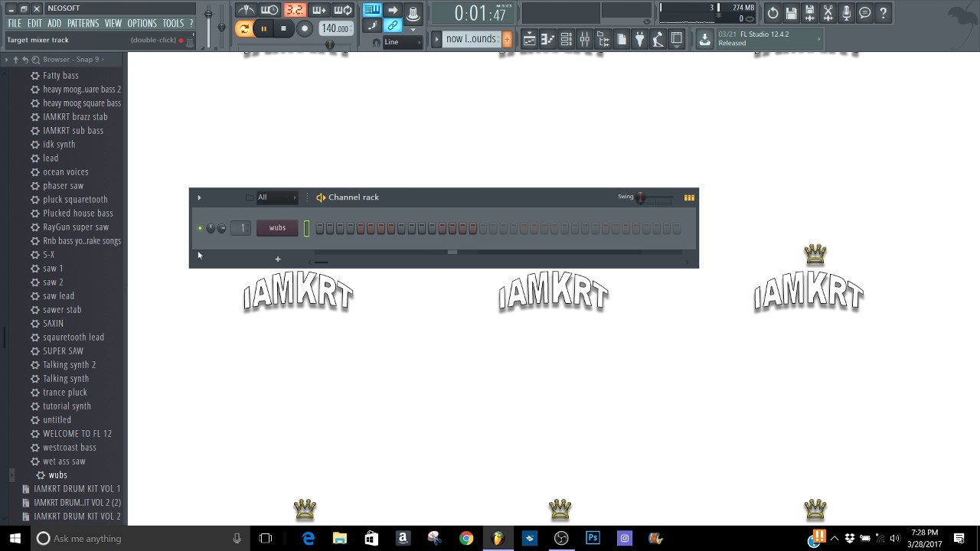Click the wubs channel select indicator

point(306,228)
